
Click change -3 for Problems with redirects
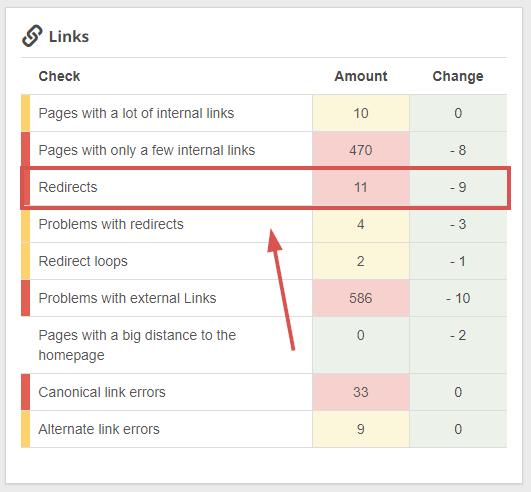pyautogui.click(x=458, y=224)
